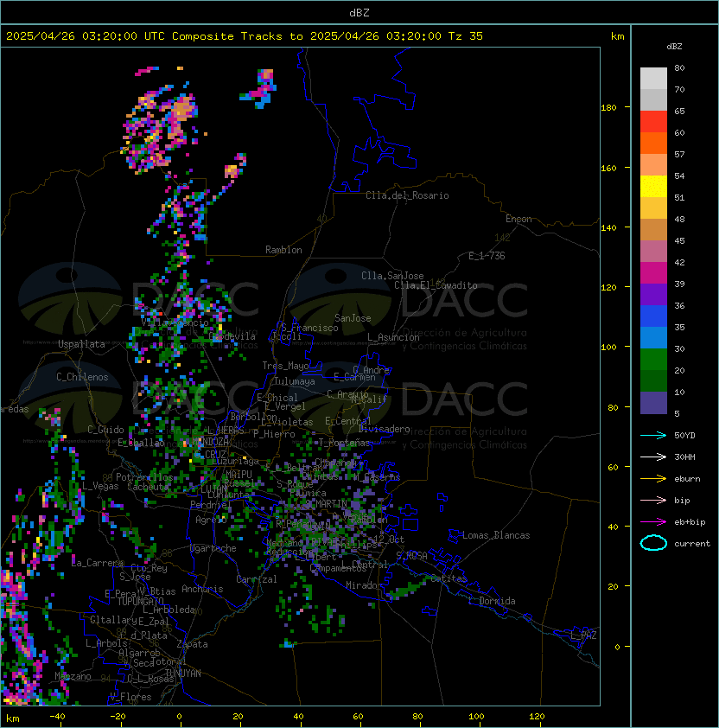The width and height of the screenshot is (719, 728).
Task: Click the 'Manzano' map label
Action: pyautogui.click(x=73, y=676)
